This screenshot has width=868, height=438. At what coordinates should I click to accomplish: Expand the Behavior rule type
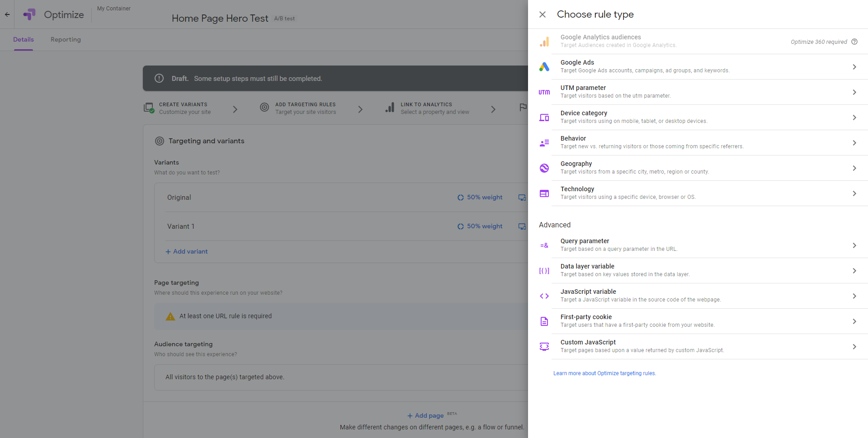(x=854, y=142)
